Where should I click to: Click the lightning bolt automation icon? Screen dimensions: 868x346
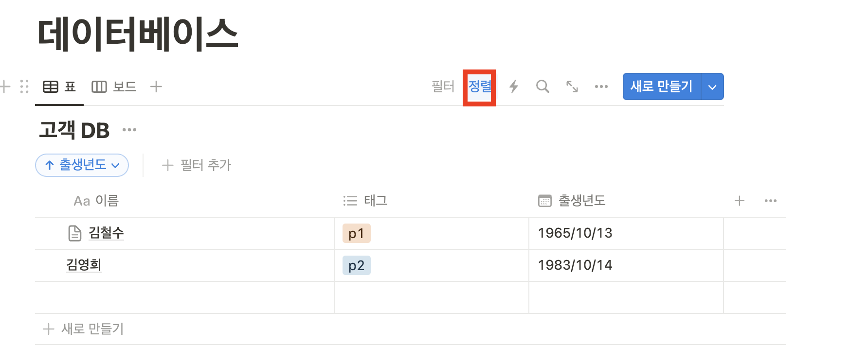click(x=513, y=86)
